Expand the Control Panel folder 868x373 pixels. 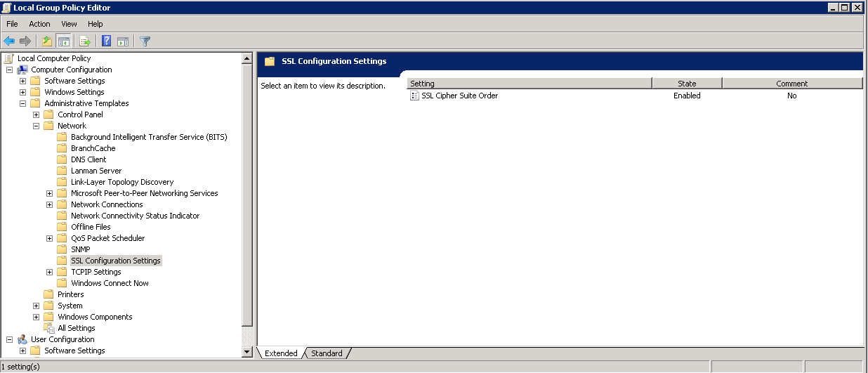(36, 114)
